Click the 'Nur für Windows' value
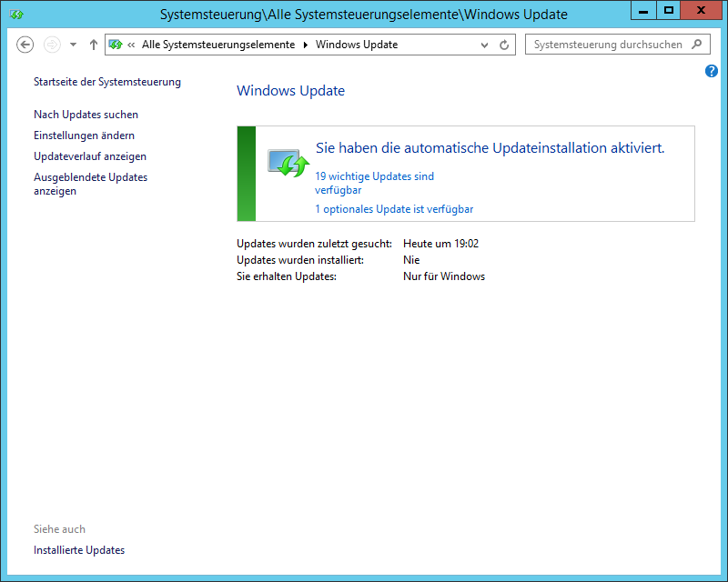The width and height of the screenshot is (728, 582). point(444,276)
